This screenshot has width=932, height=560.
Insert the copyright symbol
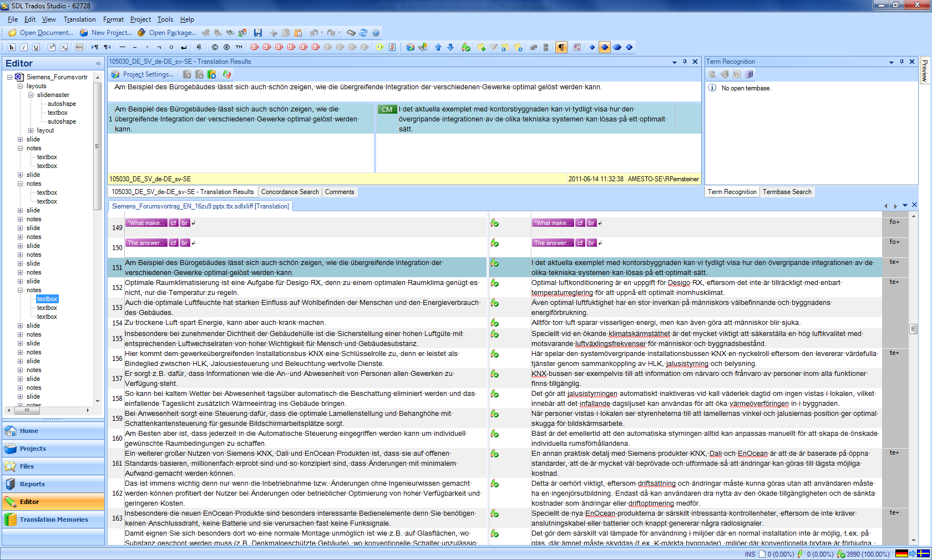tap(215, 47)
